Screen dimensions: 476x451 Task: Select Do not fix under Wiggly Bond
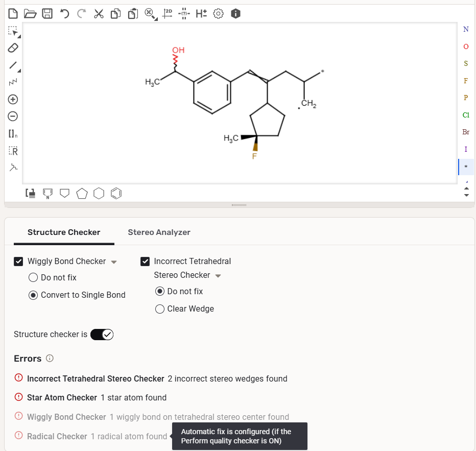pos(33,278)
